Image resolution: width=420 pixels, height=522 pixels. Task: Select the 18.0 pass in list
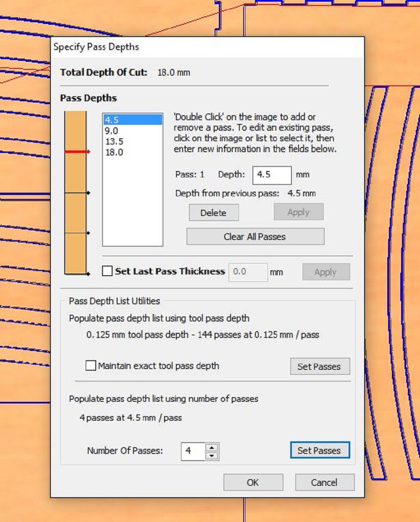(133, 152)
